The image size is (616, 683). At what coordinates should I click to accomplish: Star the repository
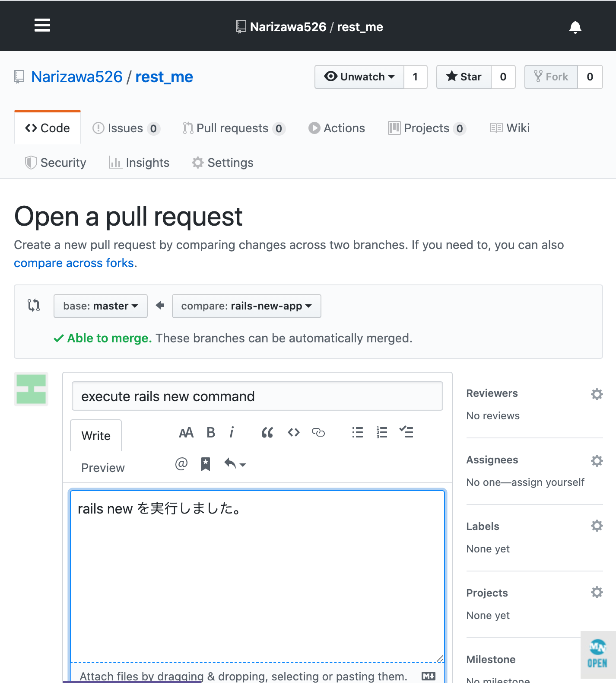pos(464,77)
